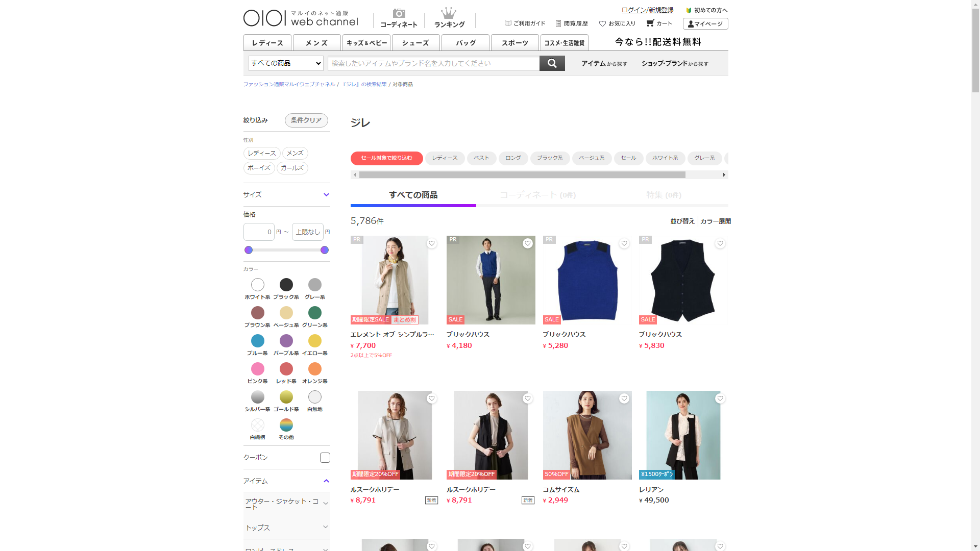Screen dimensions: 980x551
Task: Open the Bags navigation tab
Action: coord(465,43)
